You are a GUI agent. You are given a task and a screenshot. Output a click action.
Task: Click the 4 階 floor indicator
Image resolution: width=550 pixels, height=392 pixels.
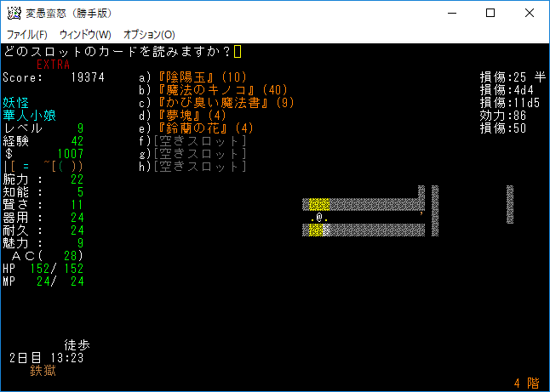click(526, 383)
